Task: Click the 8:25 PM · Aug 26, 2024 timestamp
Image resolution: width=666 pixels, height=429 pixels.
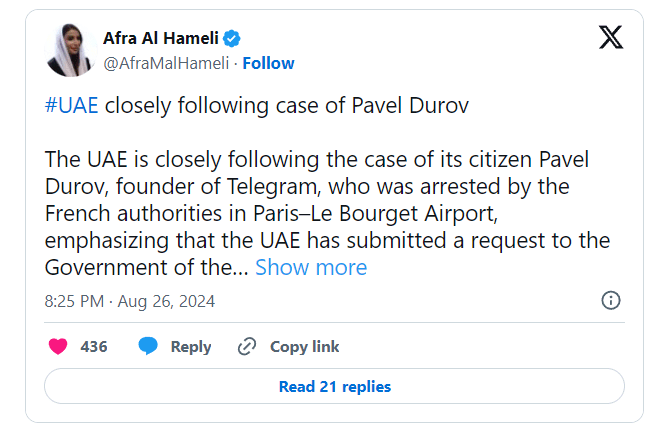Action: coord(130,301)
